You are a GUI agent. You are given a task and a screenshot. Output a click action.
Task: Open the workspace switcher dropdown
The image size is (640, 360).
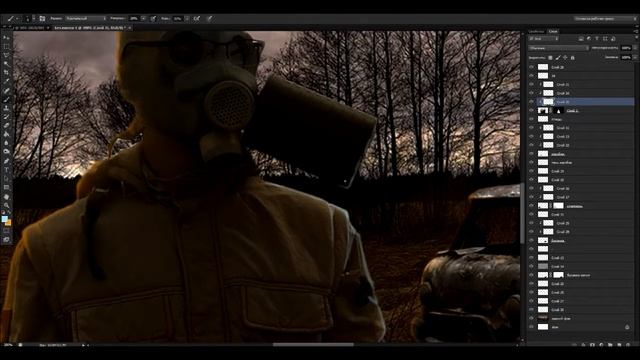pyautogui.click(x=605, y=18)
